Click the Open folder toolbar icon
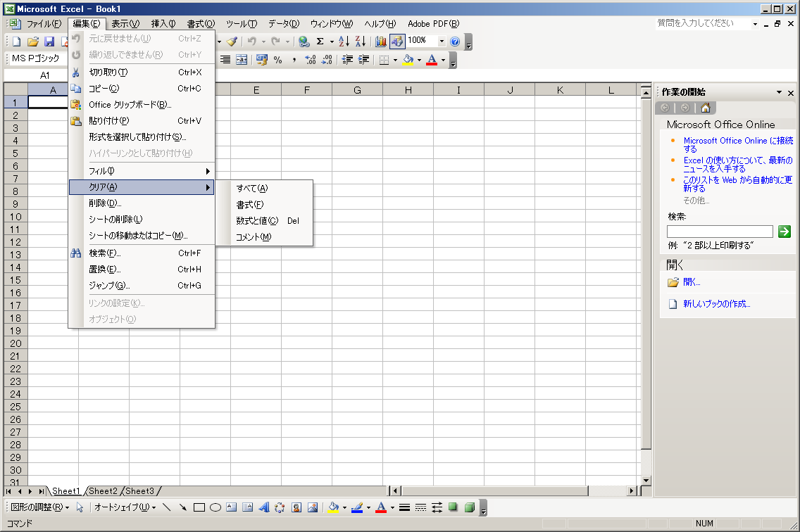Screen dimensions: 800x532 (32, 42)
